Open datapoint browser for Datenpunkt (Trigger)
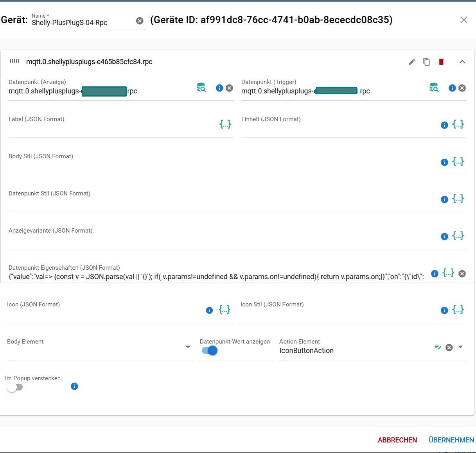 pyautogui.click(x=434, y=88)
